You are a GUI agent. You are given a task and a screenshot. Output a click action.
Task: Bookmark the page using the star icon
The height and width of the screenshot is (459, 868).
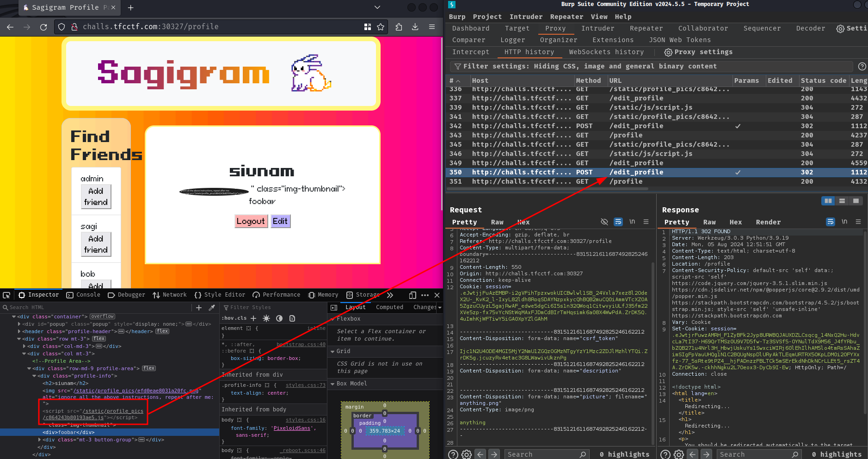(381, 27)
